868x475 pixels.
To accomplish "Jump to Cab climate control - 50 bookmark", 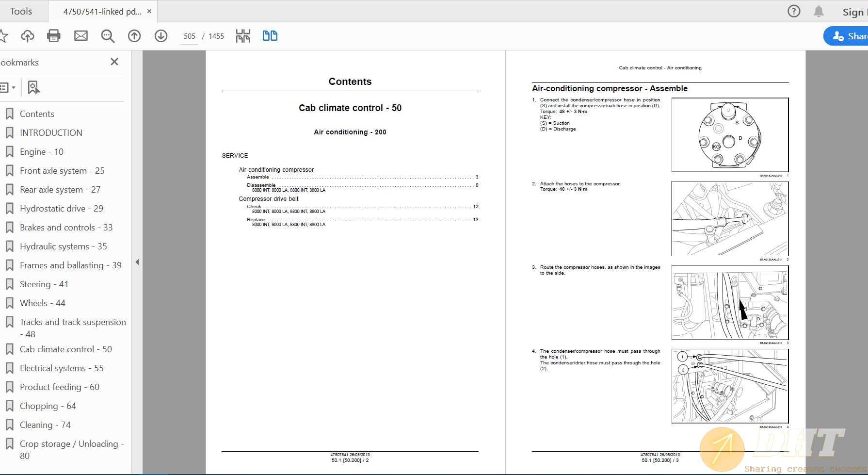I will pyautogui.click(x=65, y=349).
